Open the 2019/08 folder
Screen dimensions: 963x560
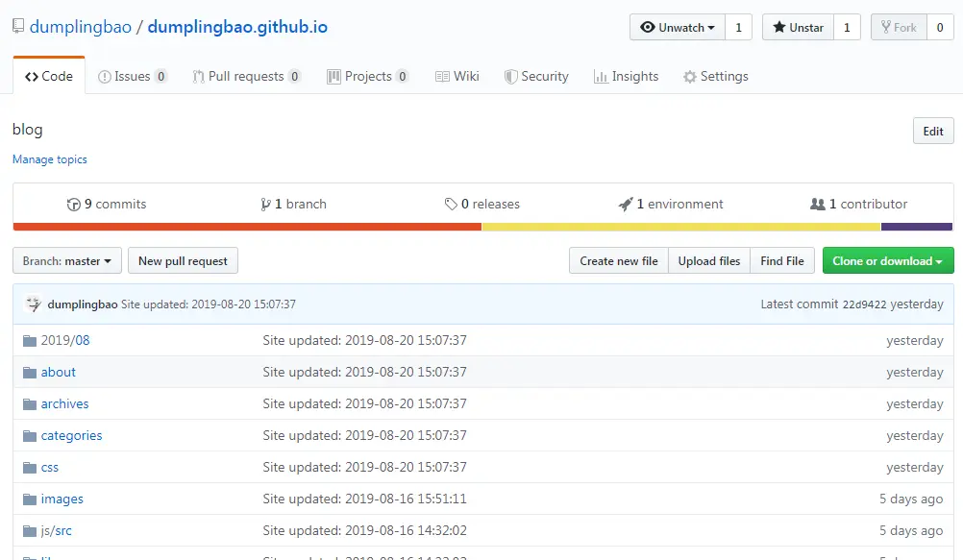pyautogui.click(x=65, y=340)
